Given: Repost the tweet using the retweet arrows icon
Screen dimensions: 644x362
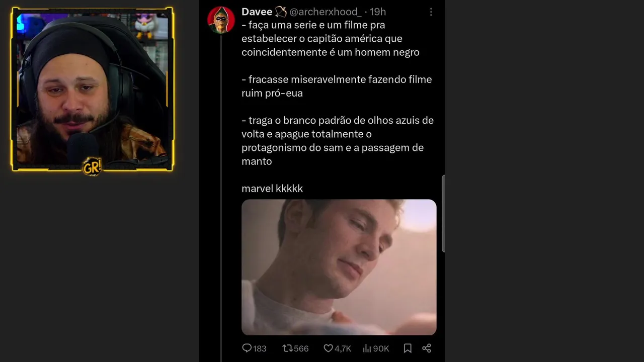Looking at the screenshot, I should click(287, 348).
